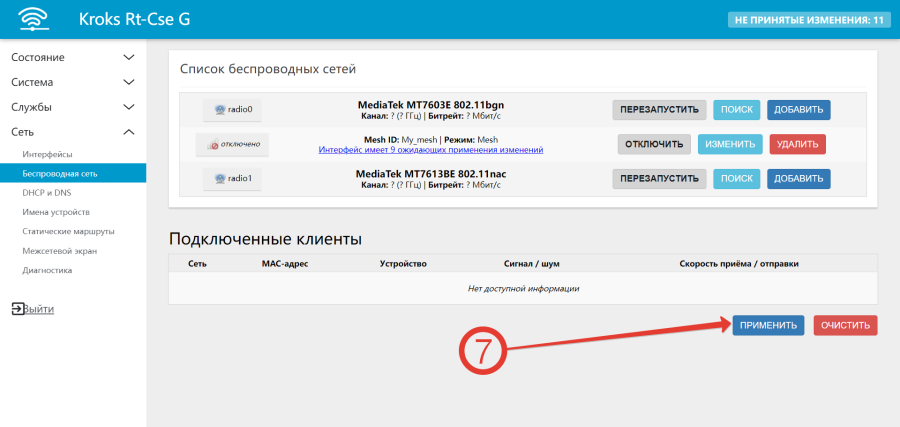Apply changes with the Применить button
The width and height of the screenshot is (900, 427).
click(x=768, y=325)
